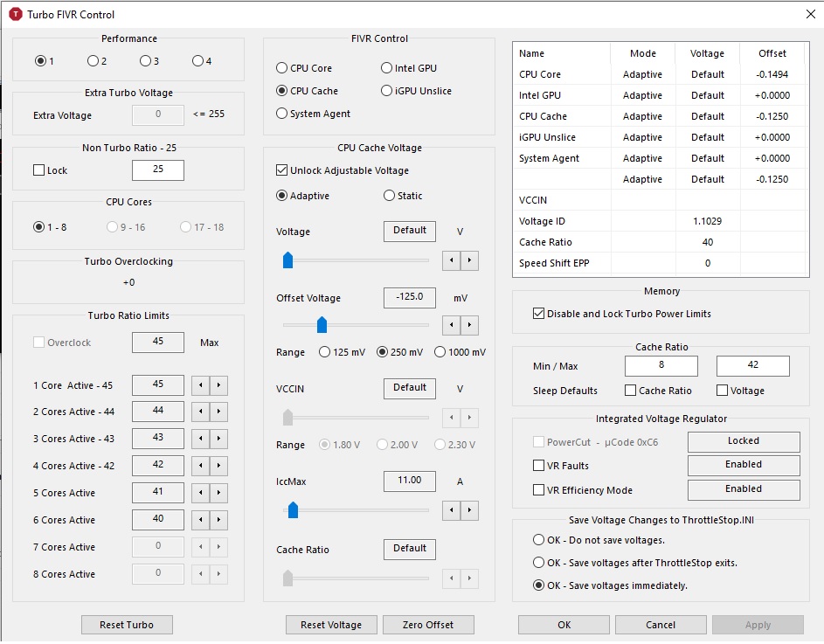
Task: Click the Zero Offset button
Action: click(x=428, y=625)
